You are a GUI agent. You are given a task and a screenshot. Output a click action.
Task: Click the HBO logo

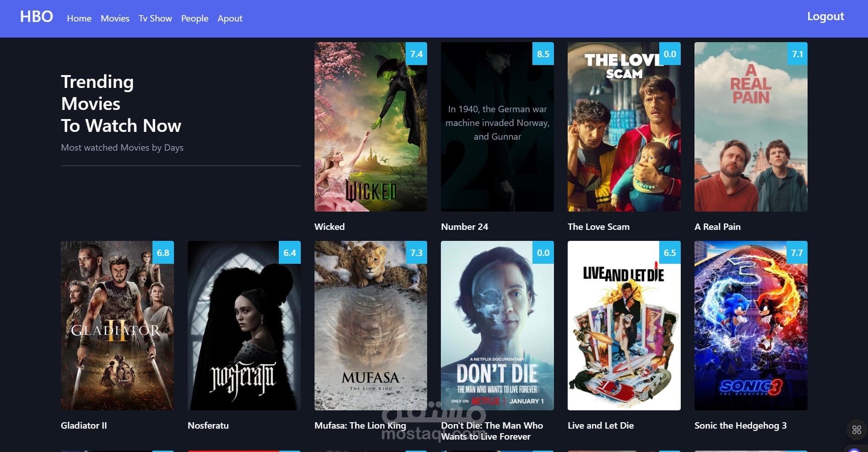pos(37,16)
